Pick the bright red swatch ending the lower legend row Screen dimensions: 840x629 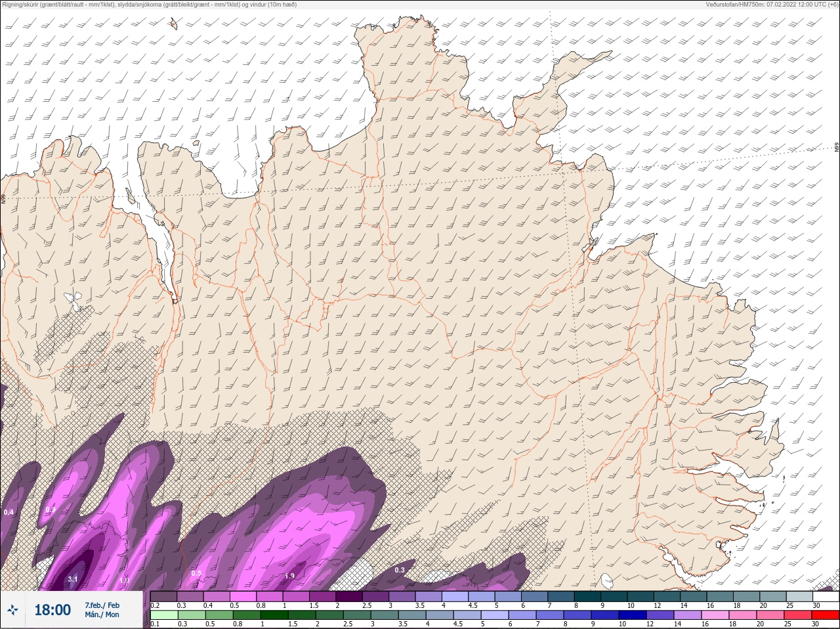(x=826, y=616)
